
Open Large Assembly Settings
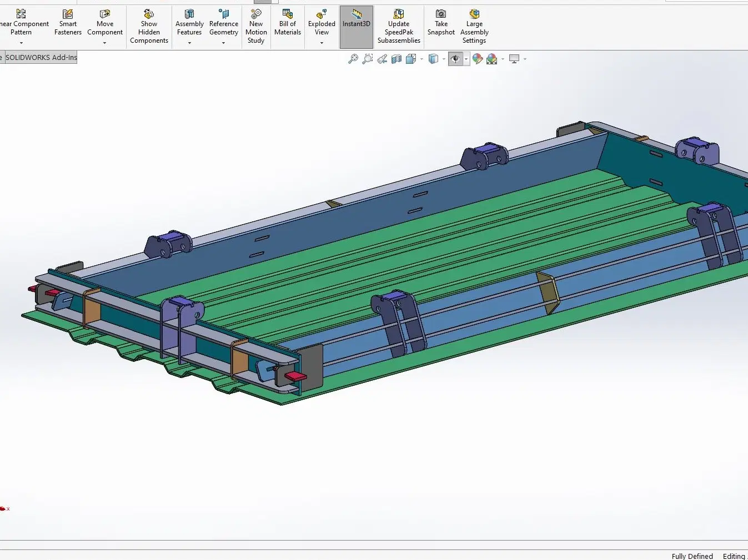474,26
